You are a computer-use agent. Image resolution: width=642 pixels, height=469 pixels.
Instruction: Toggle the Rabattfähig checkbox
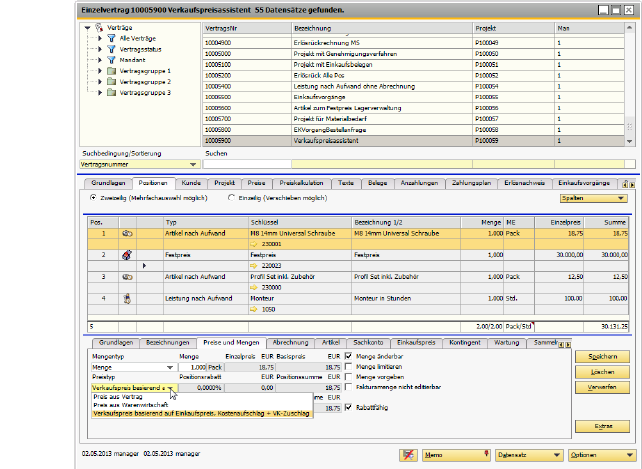pos(349,407)
